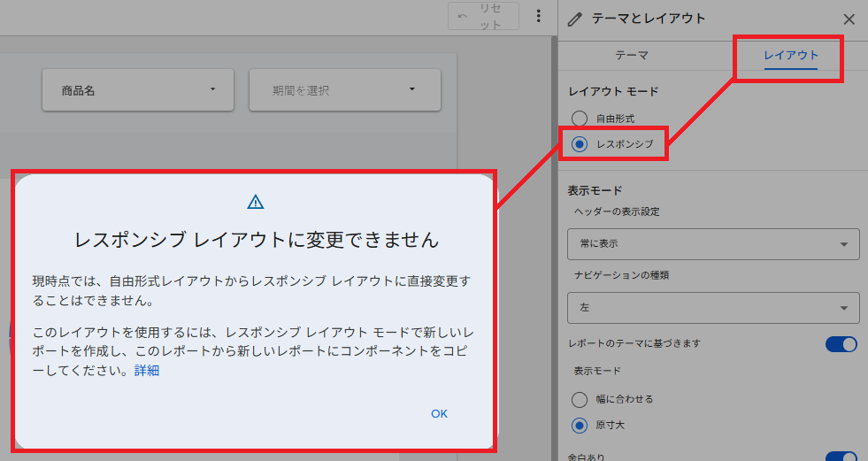
Task: Click OK in the warning dialog
Action: [x=439, y=414]
